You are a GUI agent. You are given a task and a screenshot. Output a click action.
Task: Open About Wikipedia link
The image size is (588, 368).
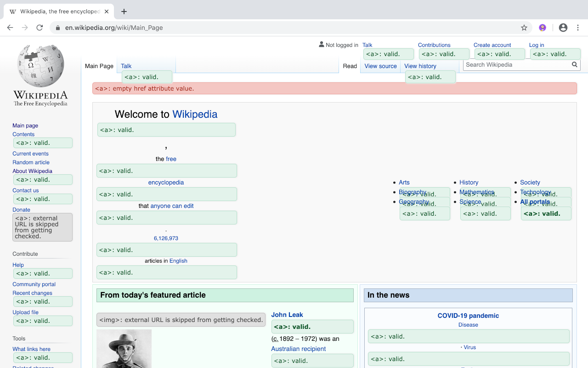click(x=32, y=171)
